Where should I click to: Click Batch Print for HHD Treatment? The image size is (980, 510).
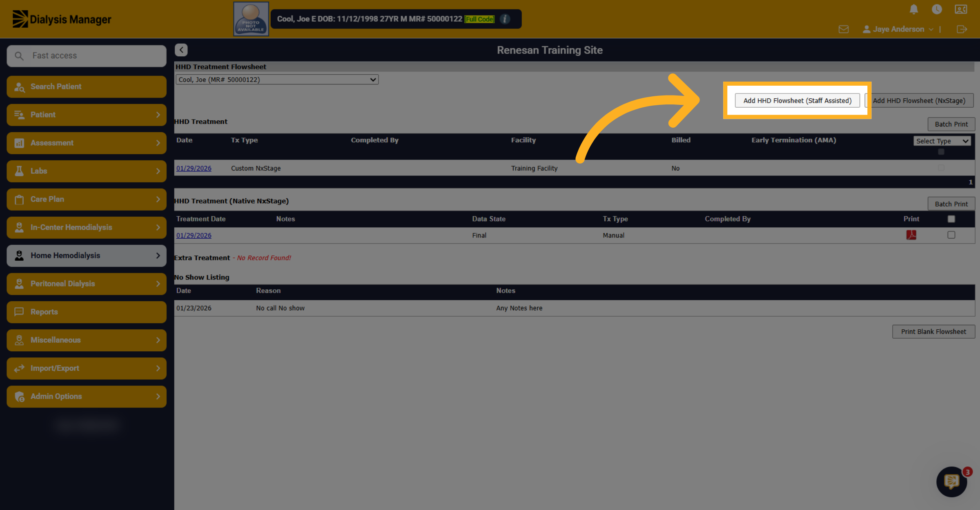tap(951, 124)
